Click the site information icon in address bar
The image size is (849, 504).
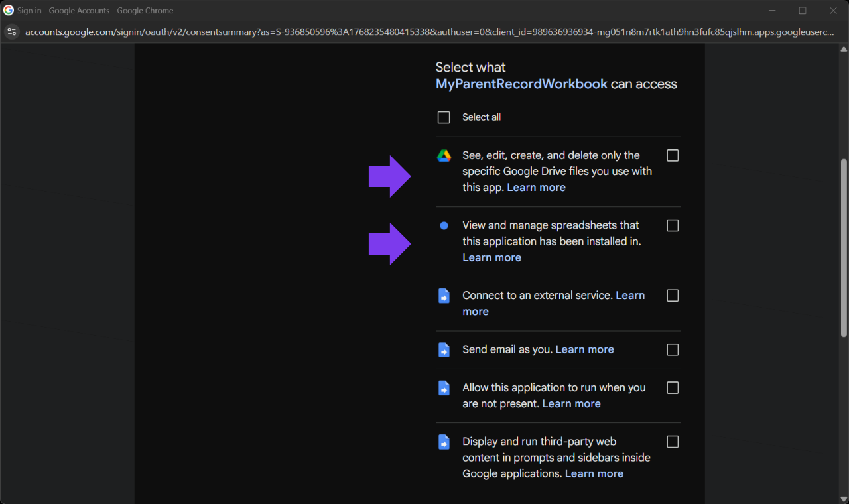click(x=11, y=32)
